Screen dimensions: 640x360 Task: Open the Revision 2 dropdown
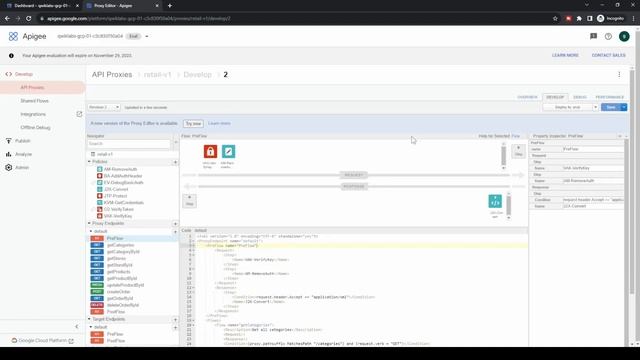pyautogui.click(x=104, y=107)
